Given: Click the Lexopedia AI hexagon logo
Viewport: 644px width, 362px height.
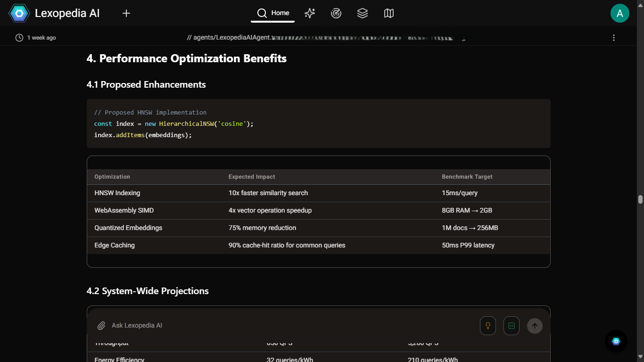Looking at the screenshot, I should coord(19,13).
